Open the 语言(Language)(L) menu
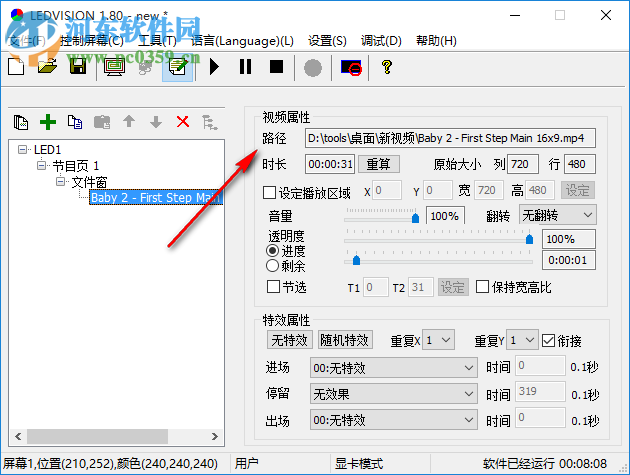 [x=242, y=41]
